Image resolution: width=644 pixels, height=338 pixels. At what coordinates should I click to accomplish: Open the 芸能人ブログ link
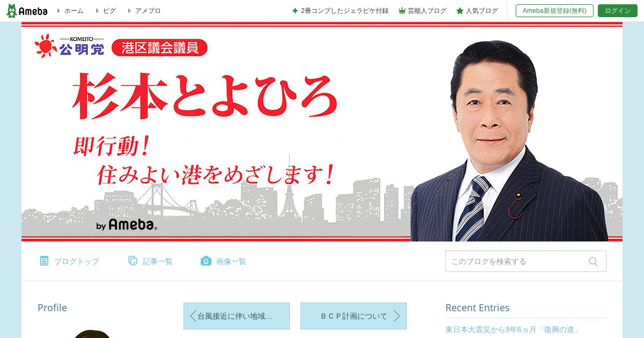click(x=427, y=11)
